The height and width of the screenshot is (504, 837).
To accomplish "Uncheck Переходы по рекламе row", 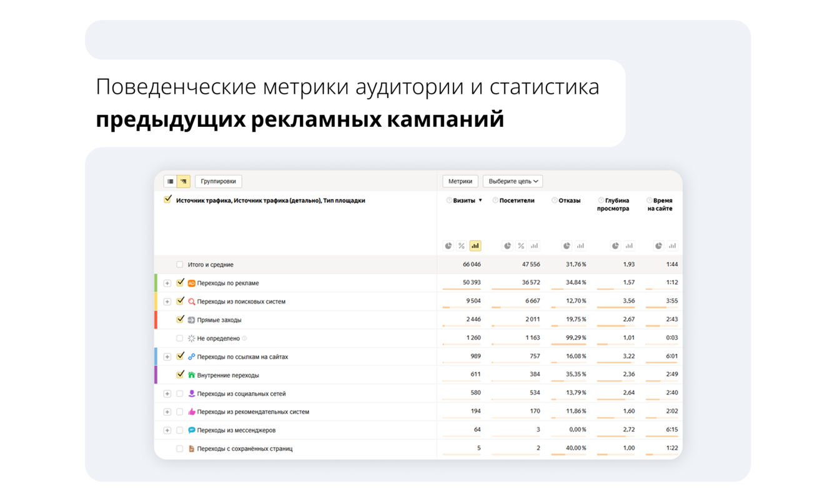I will [x=181, y=282].
